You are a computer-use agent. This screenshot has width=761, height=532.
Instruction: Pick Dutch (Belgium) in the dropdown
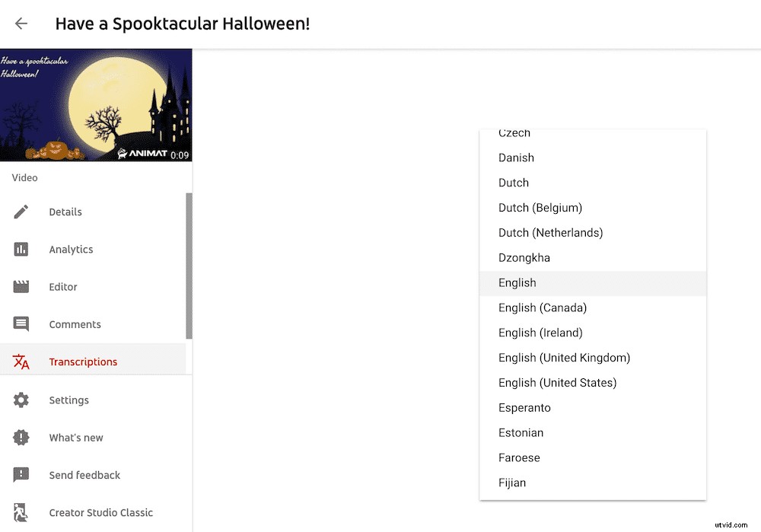click(x=540, y=208)
